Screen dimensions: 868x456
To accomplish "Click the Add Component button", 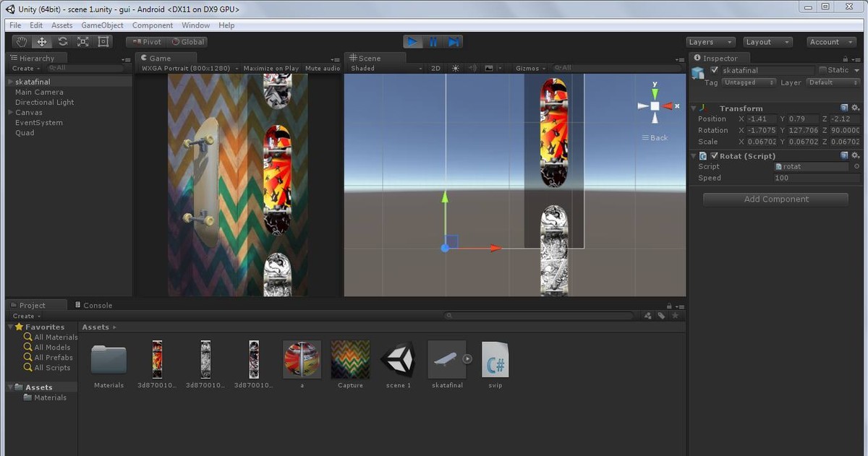I will click(x=775, y=199).
